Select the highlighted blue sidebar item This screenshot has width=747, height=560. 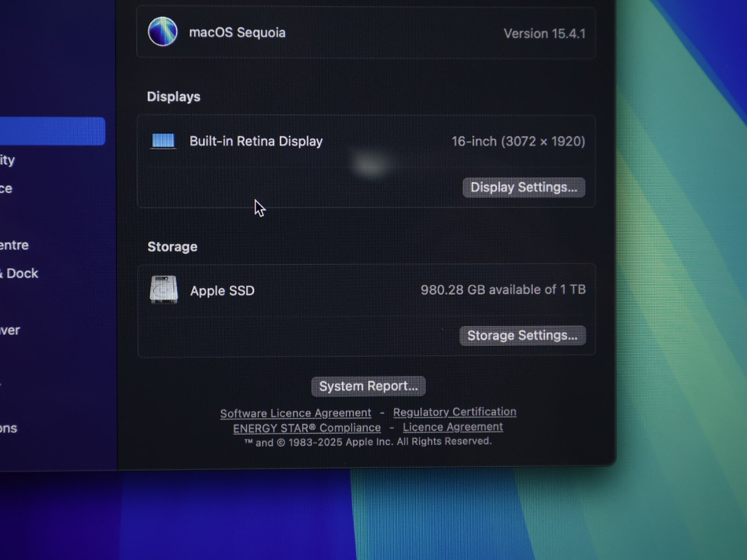pyautogui.click(x=52, y=131)
